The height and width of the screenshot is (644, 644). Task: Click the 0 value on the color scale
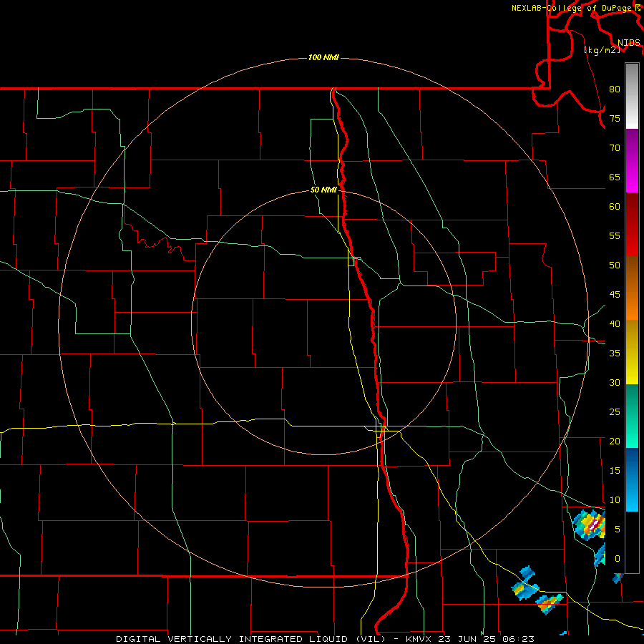[x=618, y=559]
